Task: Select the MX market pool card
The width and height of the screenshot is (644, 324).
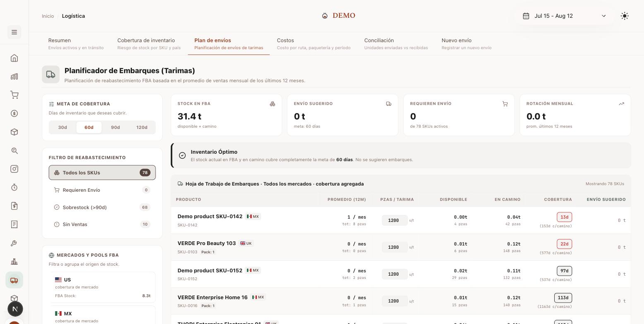Action: point(103,315)
